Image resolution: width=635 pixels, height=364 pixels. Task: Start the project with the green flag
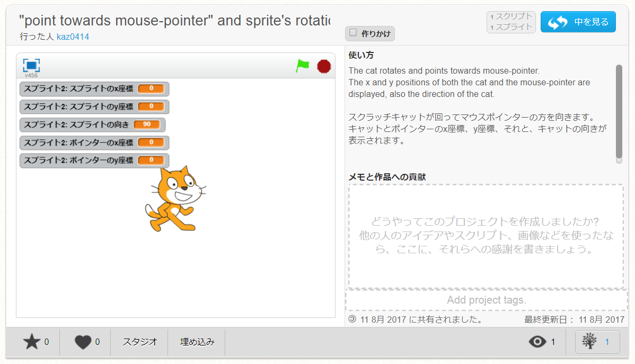pos(302,66)
